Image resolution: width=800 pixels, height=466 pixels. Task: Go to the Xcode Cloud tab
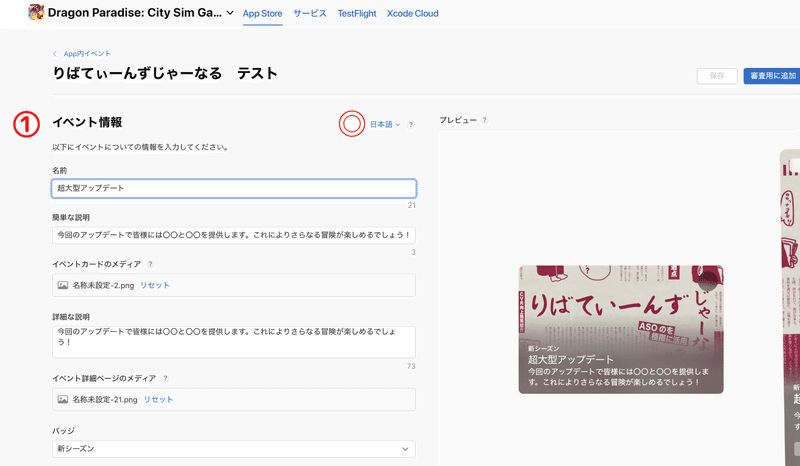pyautogui.click(x=412, y=13)
